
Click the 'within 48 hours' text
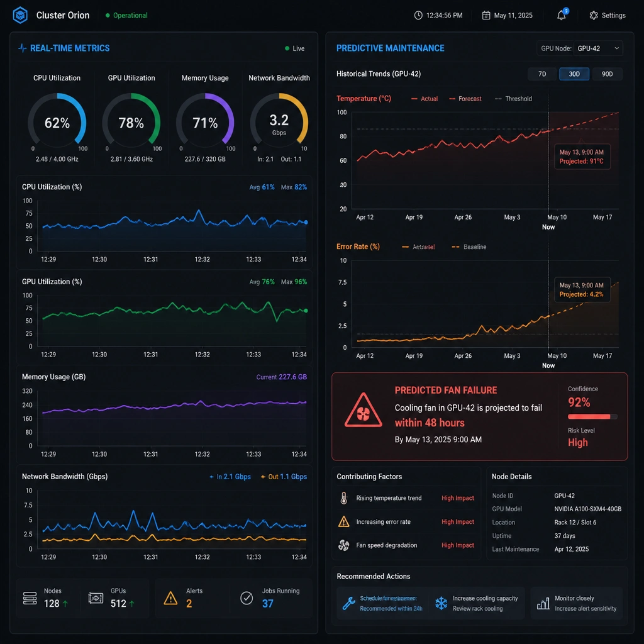tap(429, 423)
